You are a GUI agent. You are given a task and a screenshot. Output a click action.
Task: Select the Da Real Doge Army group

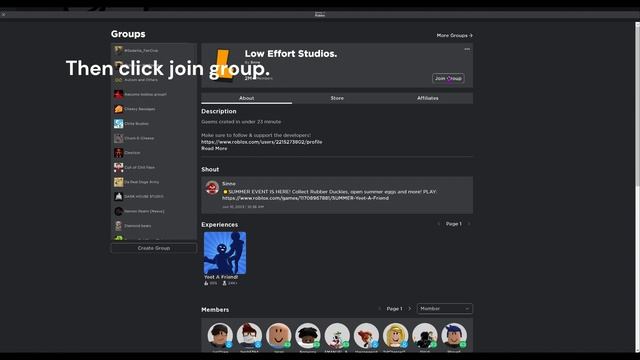153,182
